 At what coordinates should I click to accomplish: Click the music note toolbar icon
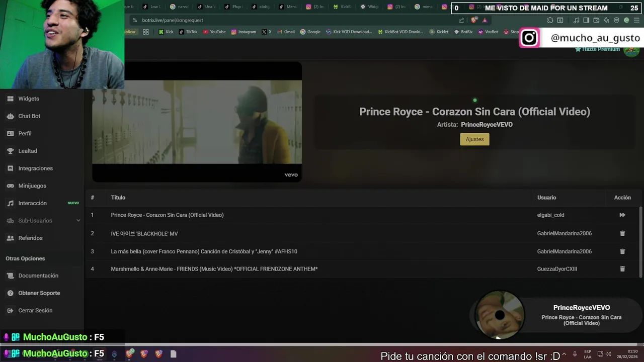tap(576, 20)
